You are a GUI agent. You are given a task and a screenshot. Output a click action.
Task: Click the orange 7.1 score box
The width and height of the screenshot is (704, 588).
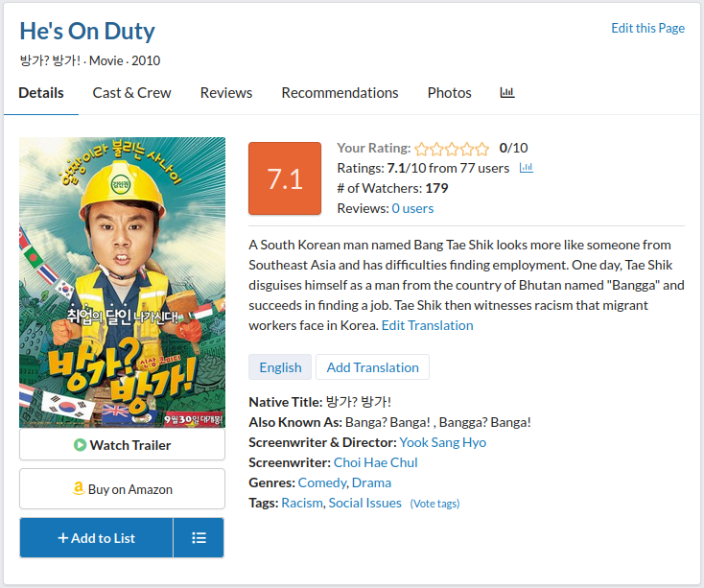[285, 178]
